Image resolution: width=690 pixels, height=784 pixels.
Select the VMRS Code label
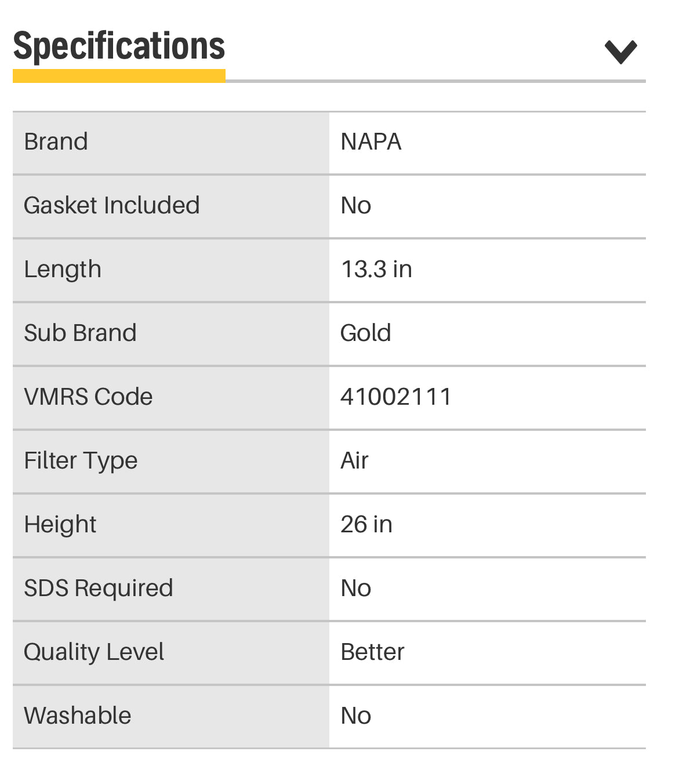pyautogui.click(x=88, y=397)
